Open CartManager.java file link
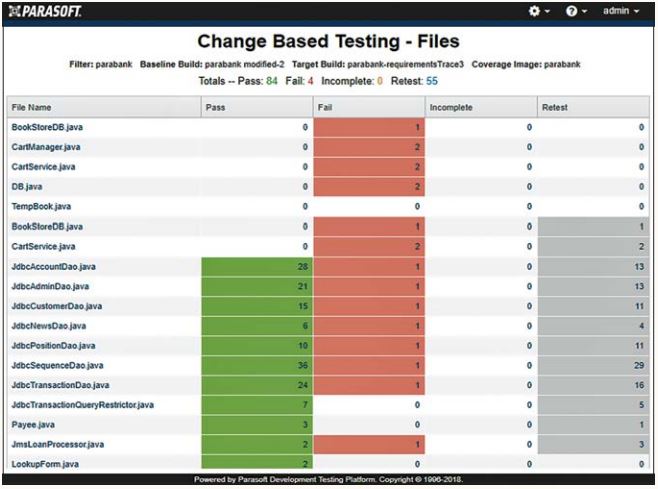The image size is (658, 489). coord(45,147)
